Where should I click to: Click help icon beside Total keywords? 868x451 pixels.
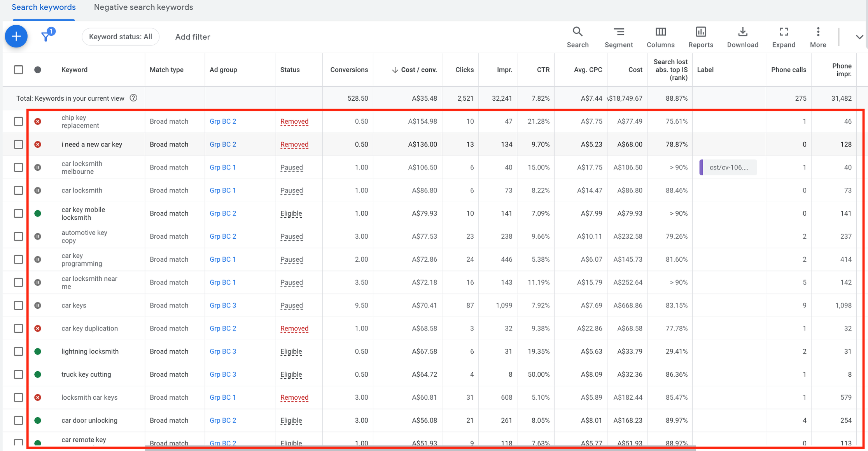pyautogui.click(x=133, y=98)
